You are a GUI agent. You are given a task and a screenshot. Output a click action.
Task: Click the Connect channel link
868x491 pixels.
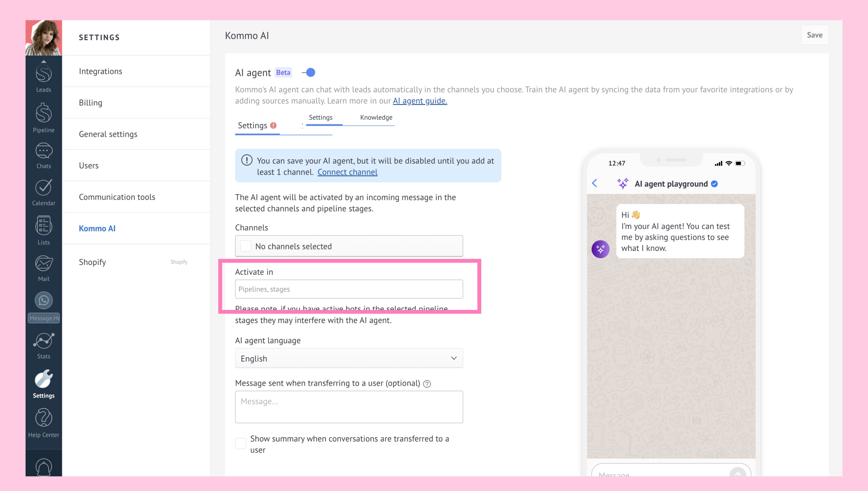click(x=347, y=172)
